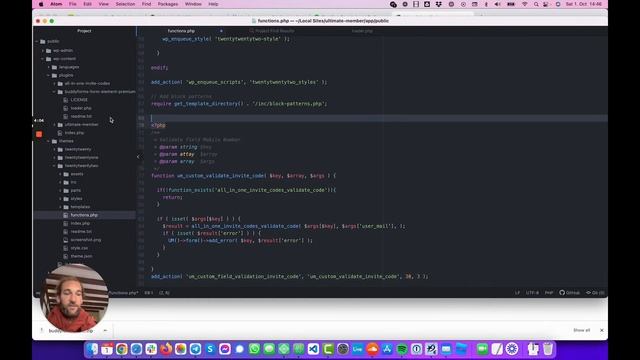
Task: Click the modified dot on functions.php tab
Action: pos(221,31)
